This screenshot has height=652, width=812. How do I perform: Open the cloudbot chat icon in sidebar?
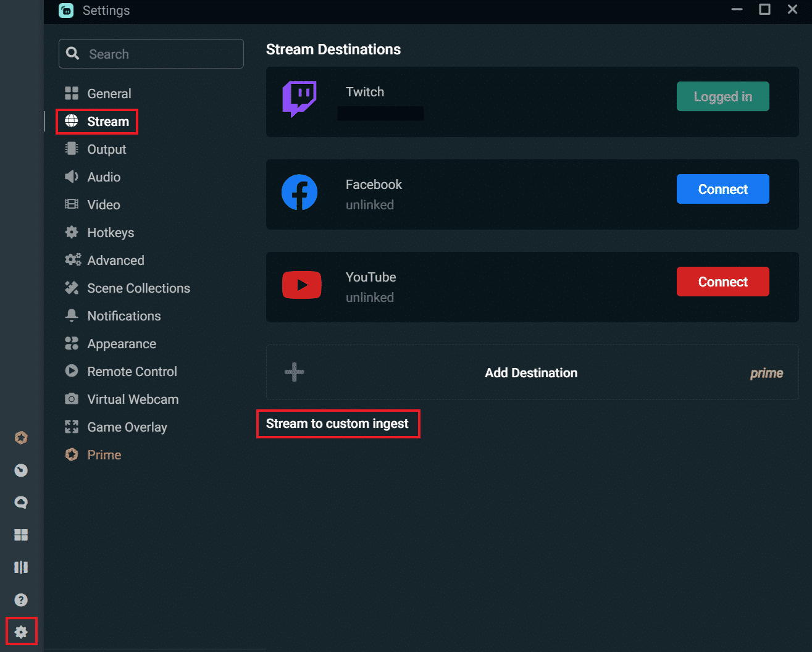tap(21, 503)
